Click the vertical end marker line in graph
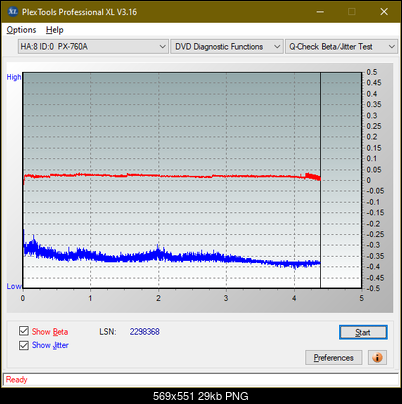Viewport: 402px width, 404px height. (320, 180)
